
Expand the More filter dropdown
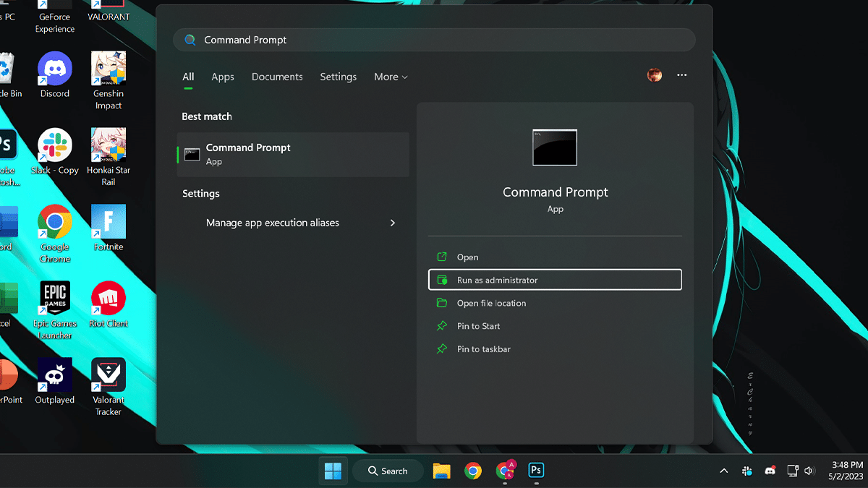pos(391,77)
